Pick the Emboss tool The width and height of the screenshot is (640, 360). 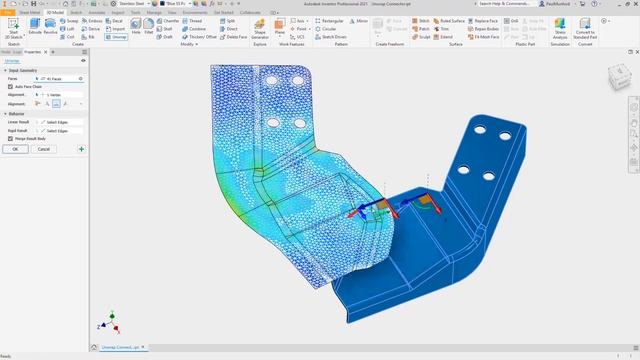pos(92,21)
